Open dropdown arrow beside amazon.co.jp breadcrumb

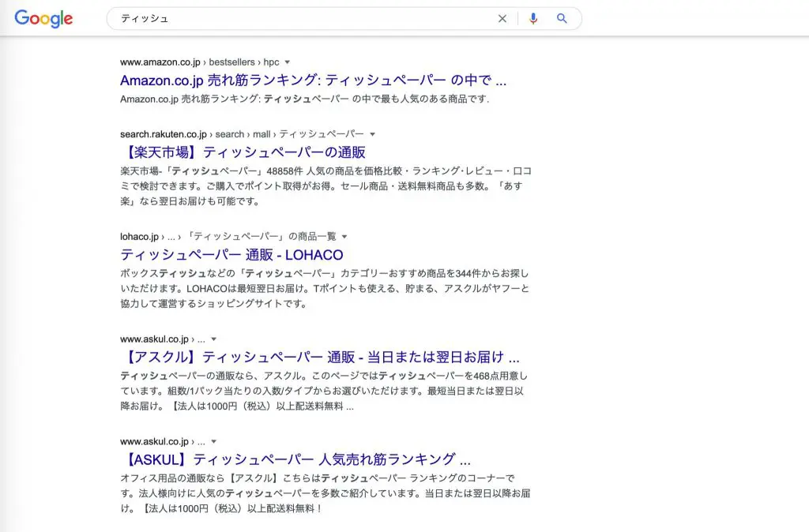pyautogui.click(x=288, y=62)
